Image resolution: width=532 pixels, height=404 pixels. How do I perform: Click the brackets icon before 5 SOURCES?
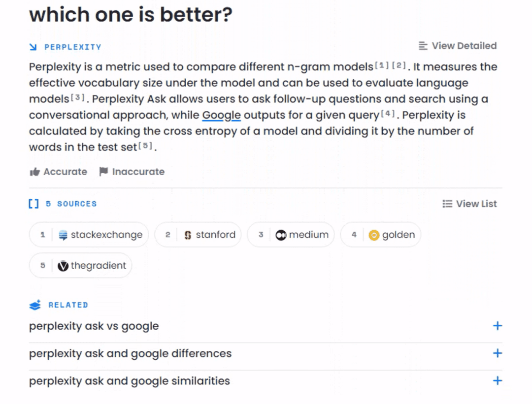click(33, 203)
